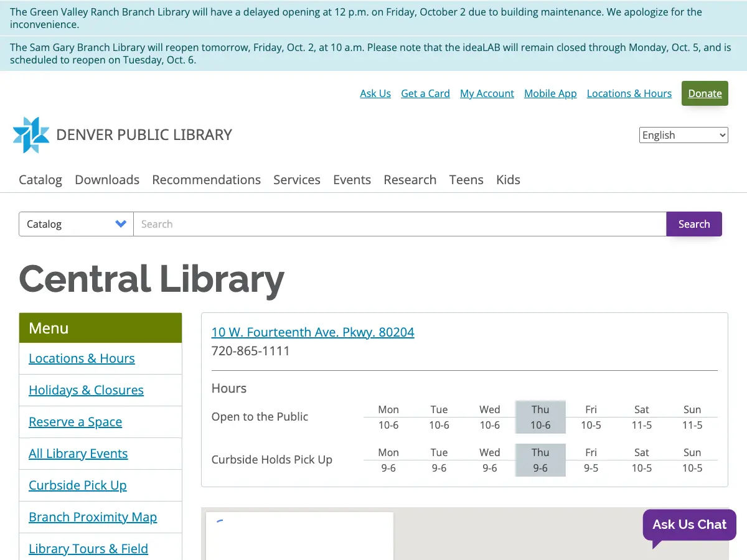
Task: Click the Get a Card link
Action: point(425,93)
